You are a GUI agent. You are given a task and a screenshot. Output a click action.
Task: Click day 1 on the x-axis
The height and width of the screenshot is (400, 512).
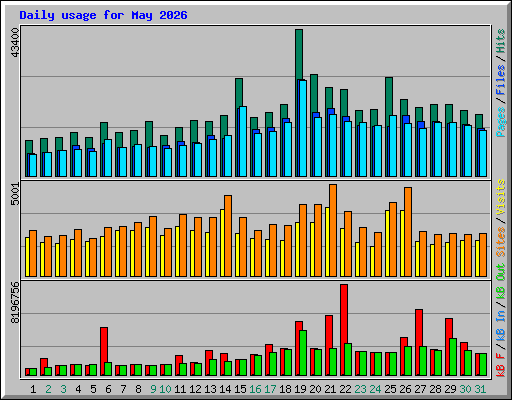click(33, 389)
